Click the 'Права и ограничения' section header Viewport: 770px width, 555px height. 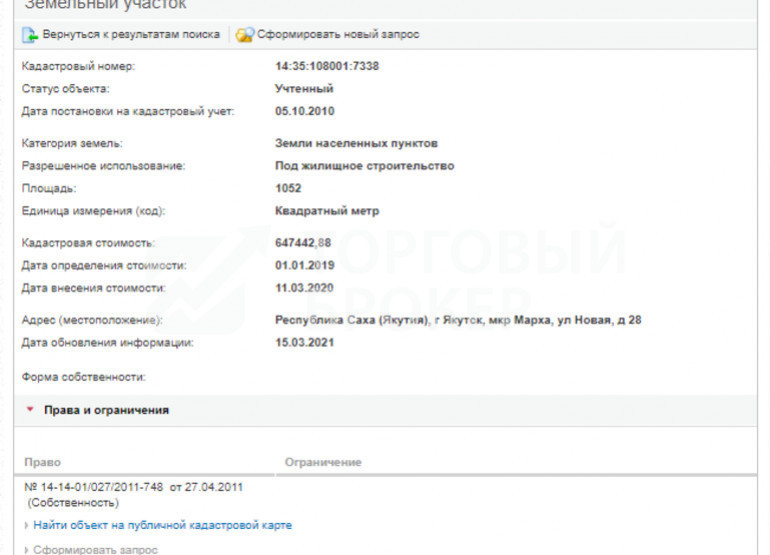[x=106, y=410]
